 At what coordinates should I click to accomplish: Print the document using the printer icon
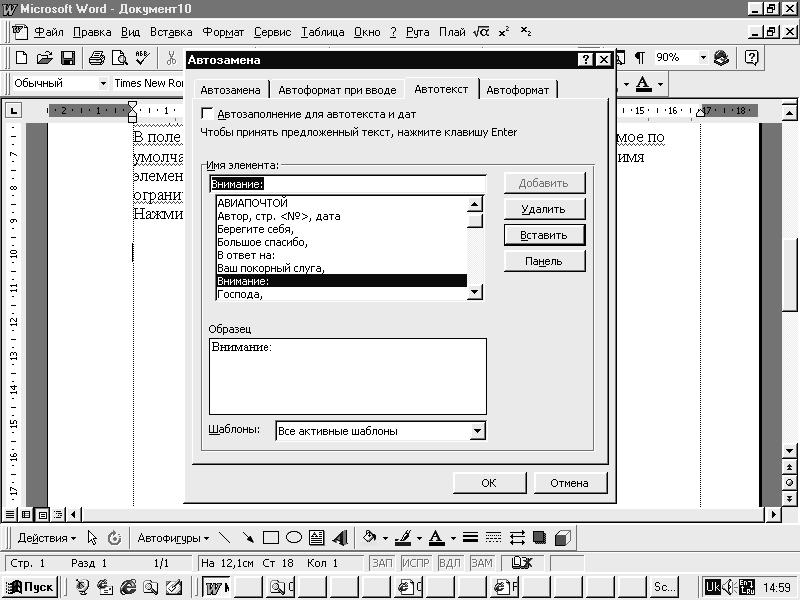[x=97, y=58]
